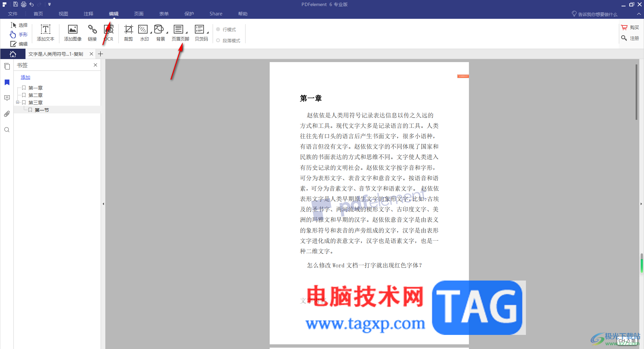This screenshot has width=644, height=349.
Task: Collapse the ribbon with the top-right chevron
Action: [x=639, y=14]
